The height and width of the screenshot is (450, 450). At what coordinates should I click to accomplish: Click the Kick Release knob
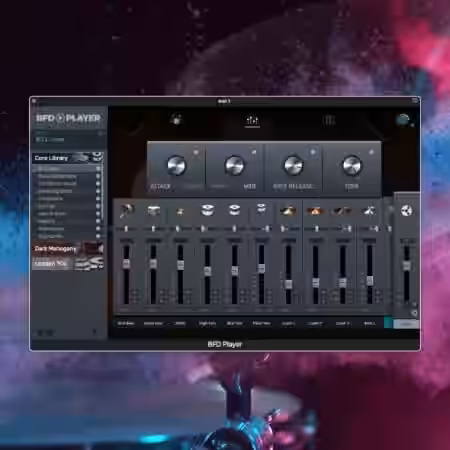tap(293, 165)
